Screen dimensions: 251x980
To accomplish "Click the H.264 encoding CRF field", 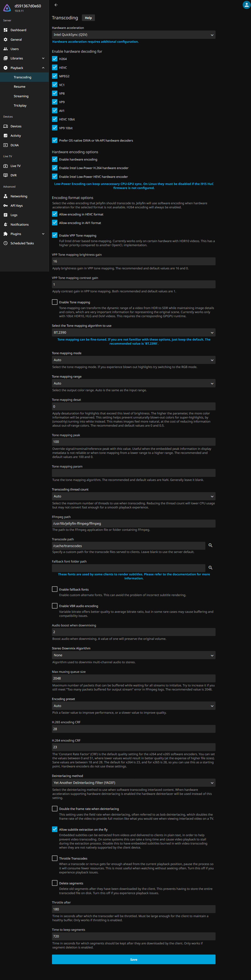I will 133,747.
